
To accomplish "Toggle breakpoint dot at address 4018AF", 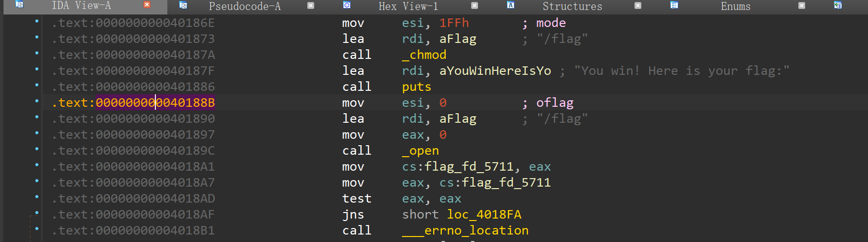I will pos(37,213).
